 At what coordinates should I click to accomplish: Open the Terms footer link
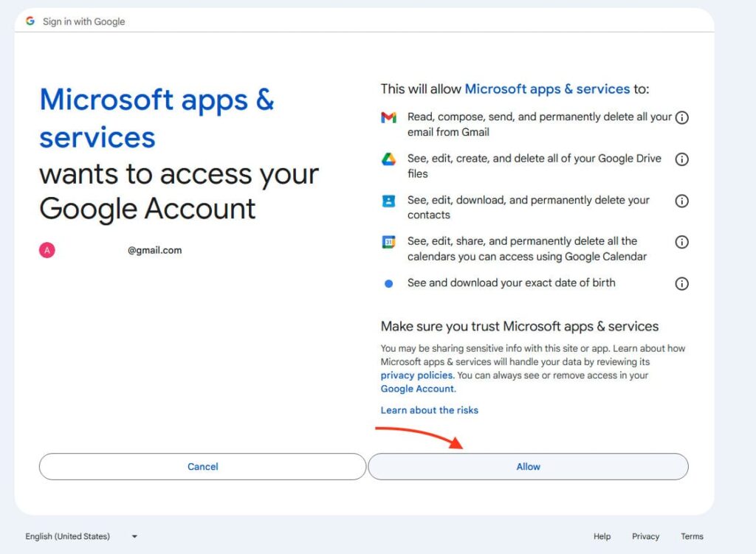click(x=692, y=536)
